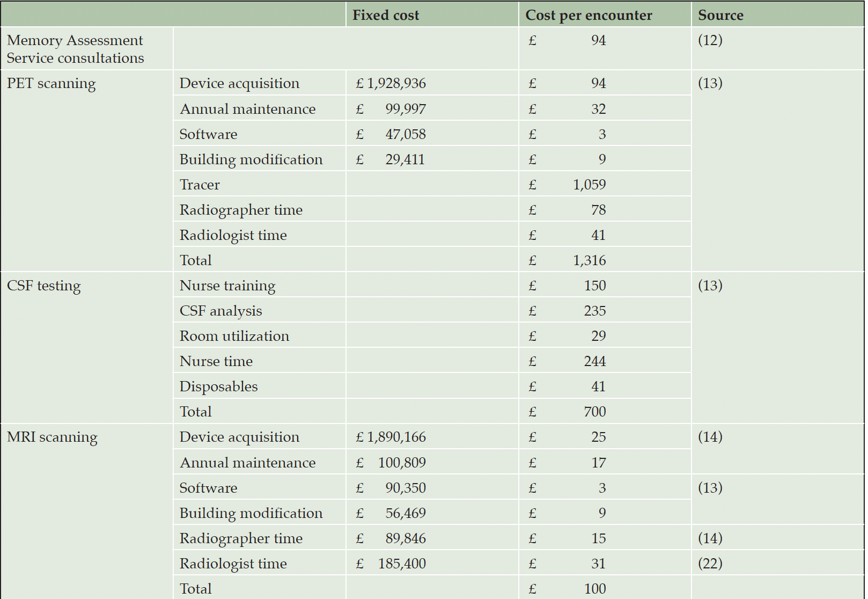
Task: Click the CSF testing row label
Action: pyautogui.click(x=43, y=286)
